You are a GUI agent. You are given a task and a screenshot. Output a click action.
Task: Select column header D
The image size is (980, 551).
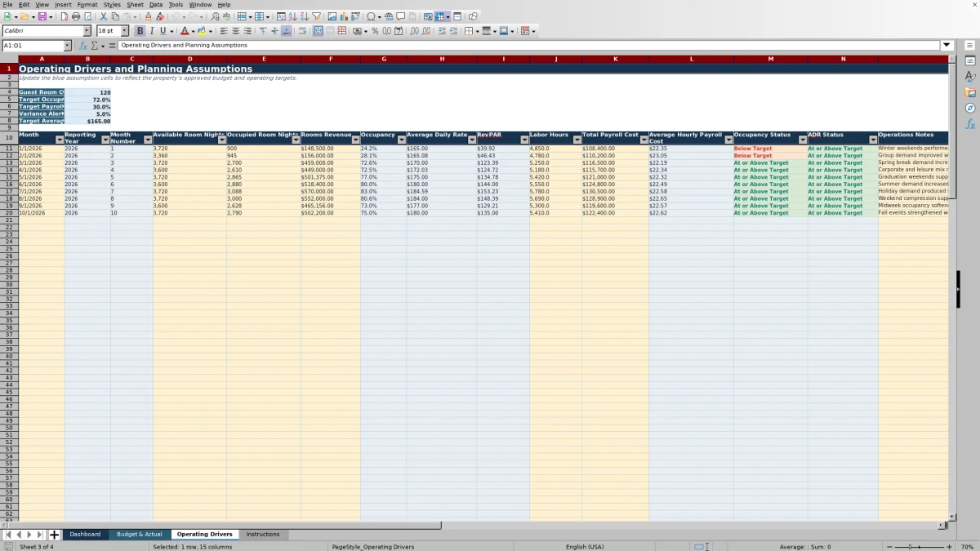coord(189,59)
